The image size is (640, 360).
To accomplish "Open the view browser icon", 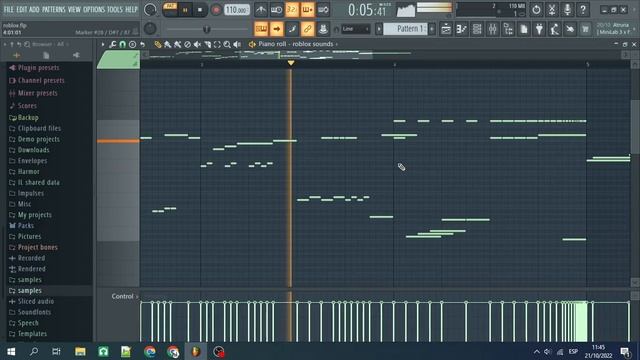I will (508, 29).
